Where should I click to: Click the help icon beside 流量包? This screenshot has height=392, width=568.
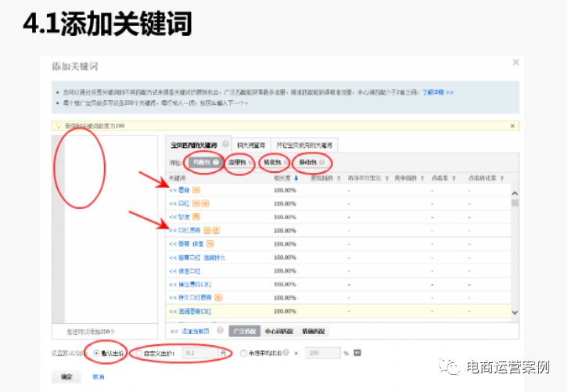tap(250, 162)
